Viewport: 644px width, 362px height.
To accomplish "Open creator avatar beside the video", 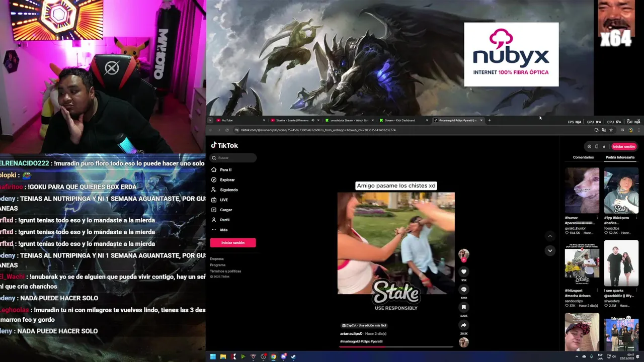I will click(x=463, y=254).
